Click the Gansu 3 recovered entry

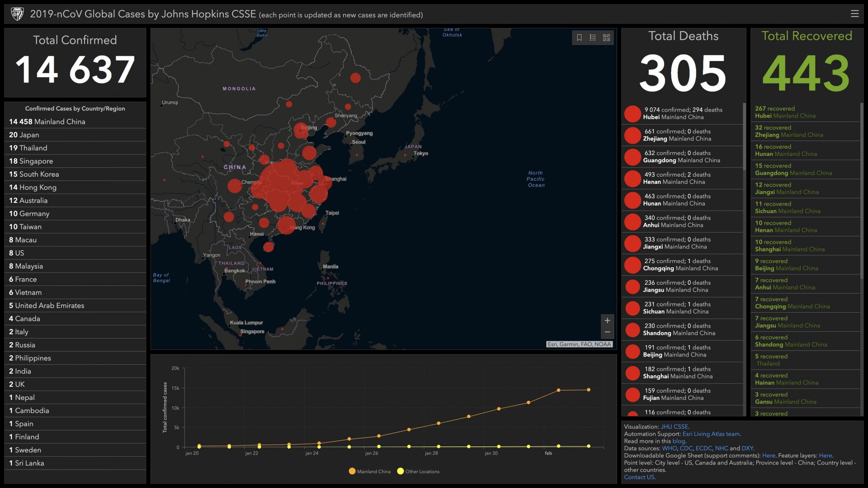click(x=805, y=398)
